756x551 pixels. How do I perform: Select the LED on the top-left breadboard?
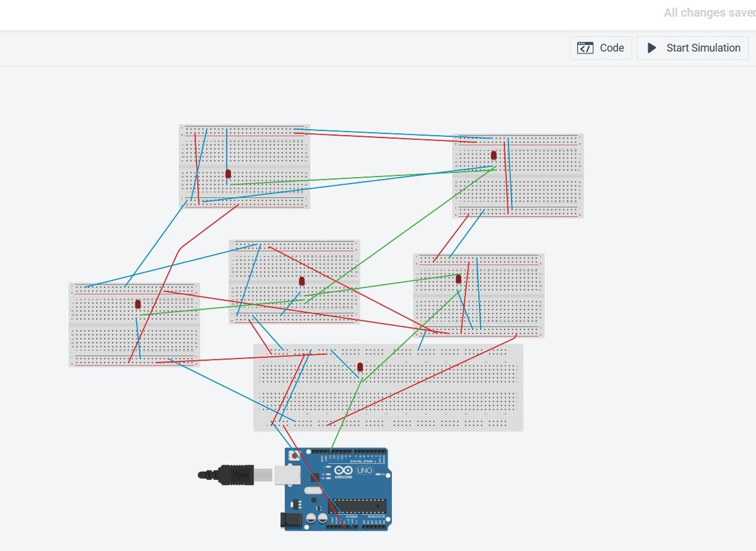tap(228, 173)
